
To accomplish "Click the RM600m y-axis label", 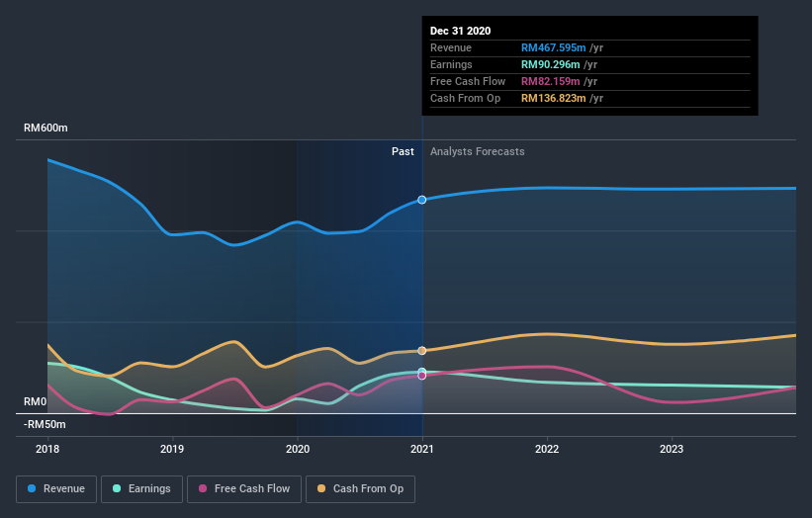I will point(45,128).
